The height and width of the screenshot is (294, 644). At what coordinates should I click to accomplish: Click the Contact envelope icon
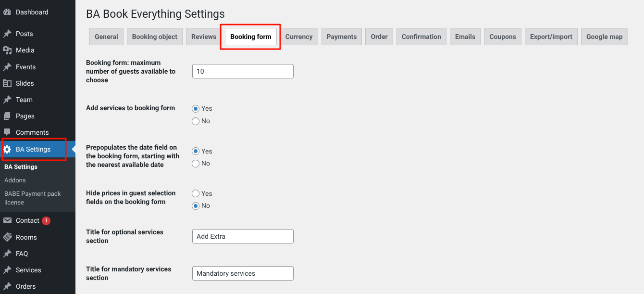(x=7, y=220)
